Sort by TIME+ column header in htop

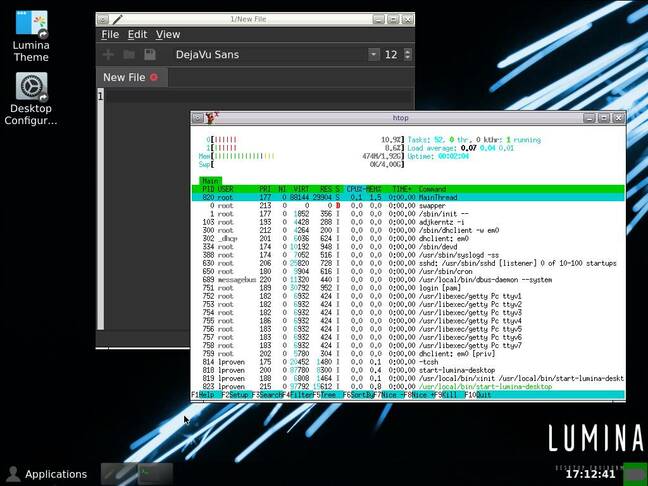point(402,189)
